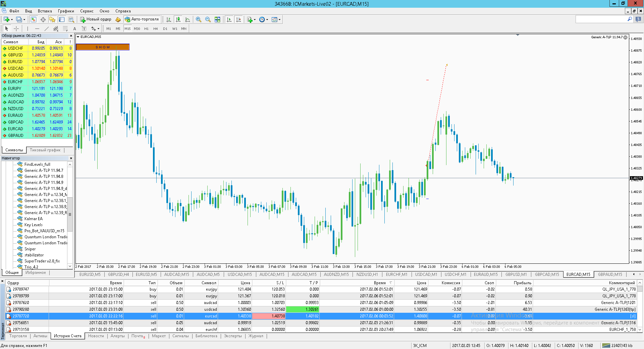Viewport: 644px width, 349px height.
Task: Toggle the Market Watch panel icon
Action: (x=34, y=19)
